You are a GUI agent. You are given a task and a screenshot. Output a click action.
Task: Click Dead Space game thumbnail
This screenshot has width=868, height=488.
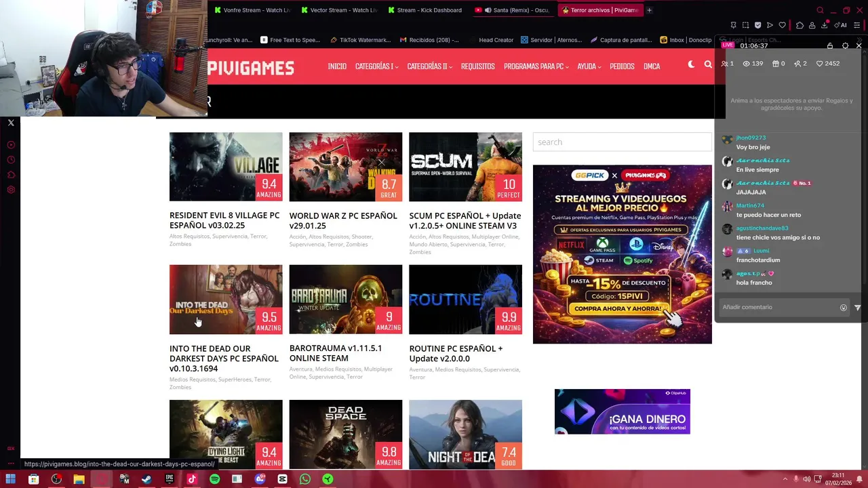click(x=346, y=434)
